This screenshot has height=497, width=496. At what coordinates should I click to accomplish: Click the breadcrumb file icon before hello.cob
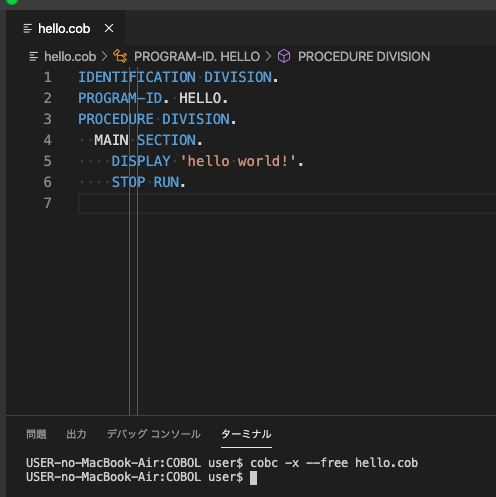[x=34, y=56]
